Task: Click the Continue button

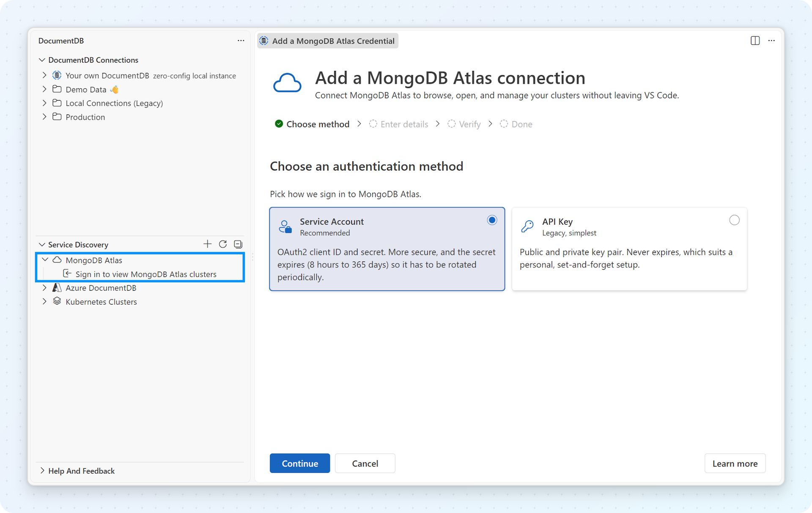Action: click(x=300, y=463)
